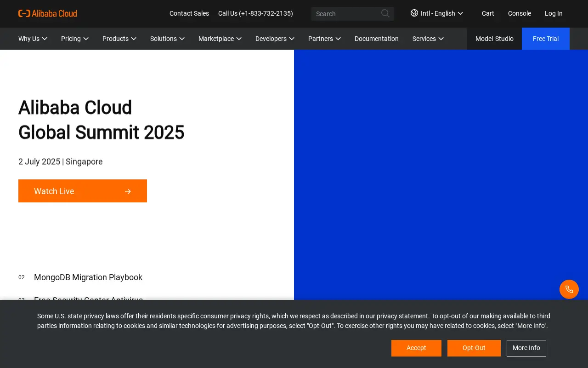Expand the Marketplace menu chevron
The image size is (588, 368).
(x=239, y=39)
